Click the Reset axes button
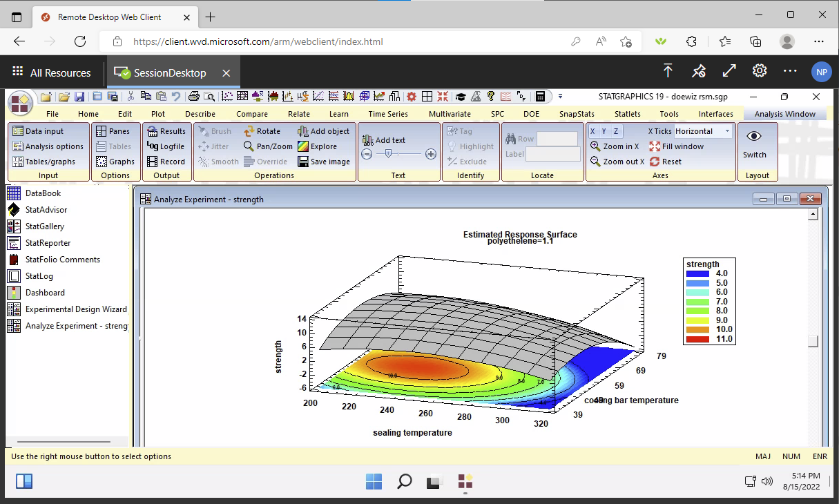 (655, 162)
